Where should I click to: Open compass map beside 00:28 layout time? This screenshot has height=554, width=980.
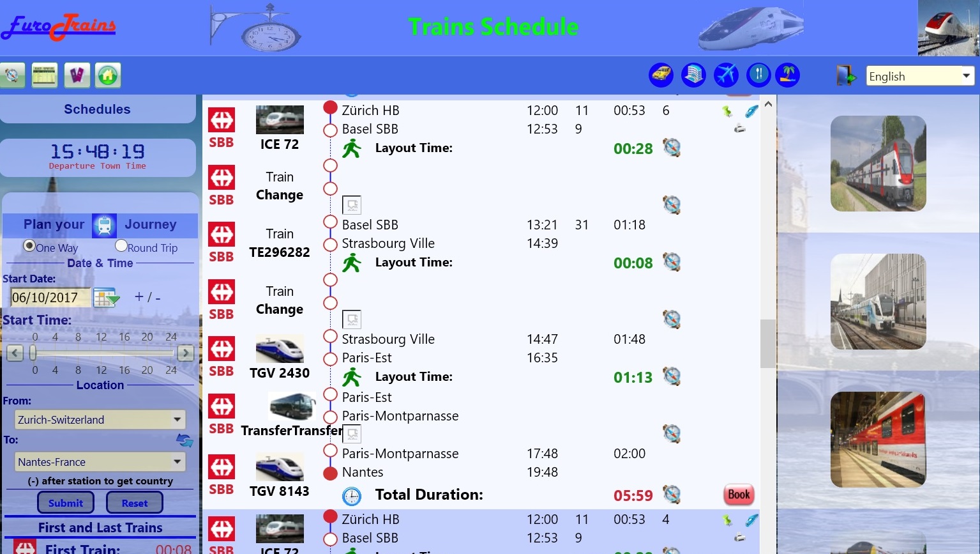[672, 148]
